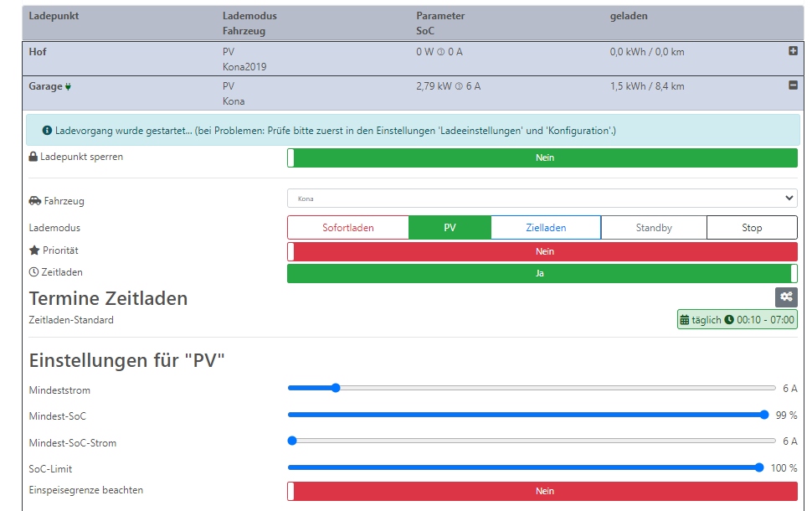Image resolution: width=812 pixels, height=511 pixels.
Task: Click the 0,0 kWh / 0,0 km value
Action: click(647, 52)
